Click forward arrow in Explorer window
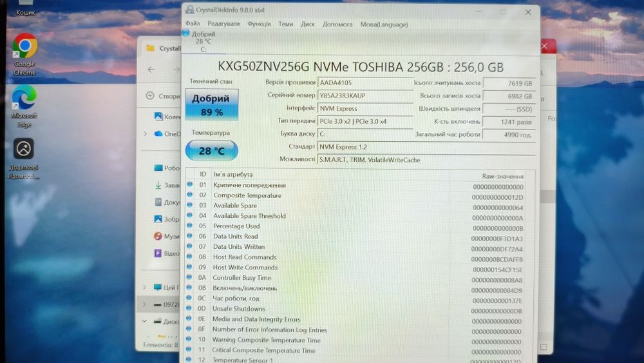This screenshot has width=644, height=363. coord(176,70)
